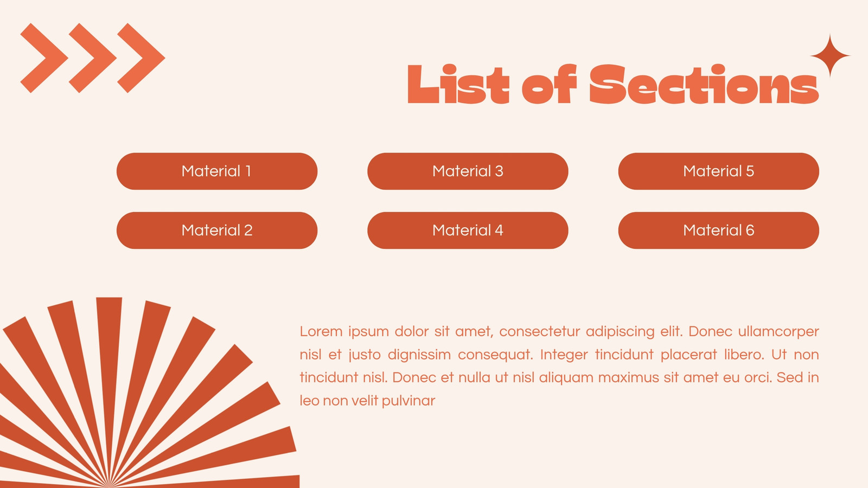Choose the Material 6 pill button
The width and height of the screenshot is (868, 488).
(x=719, y=230)
